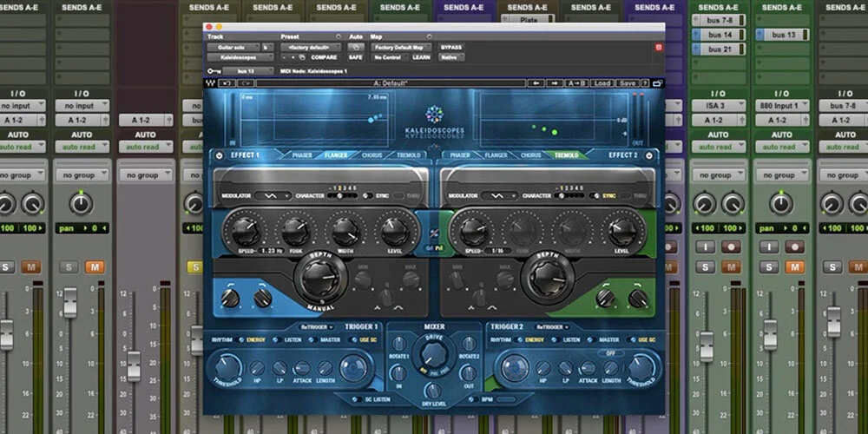Open the Guitar solo track selector

234,48
